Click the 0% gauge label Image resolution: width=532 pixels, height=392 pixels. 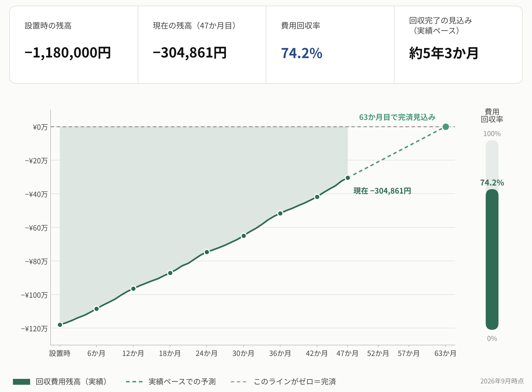tap(492, 339)
